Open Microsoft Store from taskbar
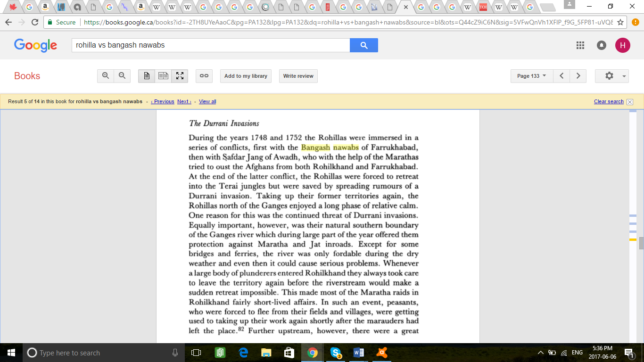The image size is (644, 362). pyautogui.click(x=289, y=353)
